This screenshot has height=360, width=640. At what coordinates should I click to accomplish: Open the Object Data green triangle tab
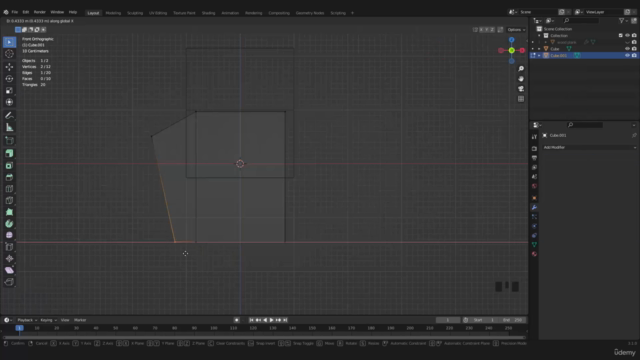coord(534,244)
